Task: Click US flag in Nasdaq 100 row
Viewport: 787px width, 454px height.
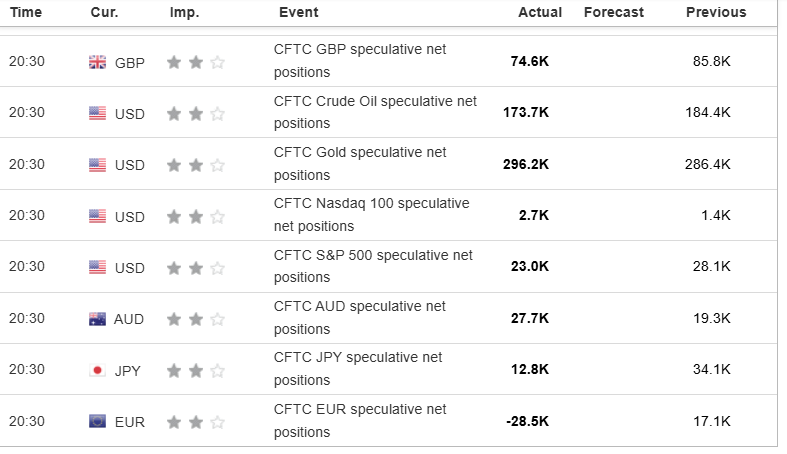Action: (97, 216)
